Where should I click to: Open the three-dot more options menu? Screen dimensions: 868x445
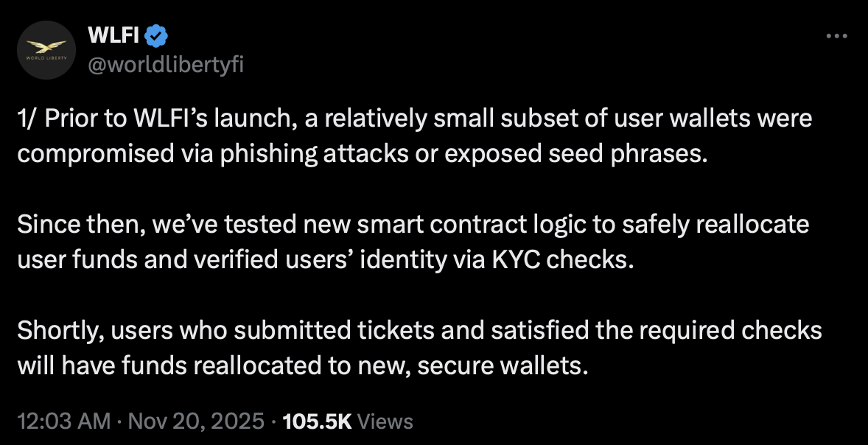point(836,35)
